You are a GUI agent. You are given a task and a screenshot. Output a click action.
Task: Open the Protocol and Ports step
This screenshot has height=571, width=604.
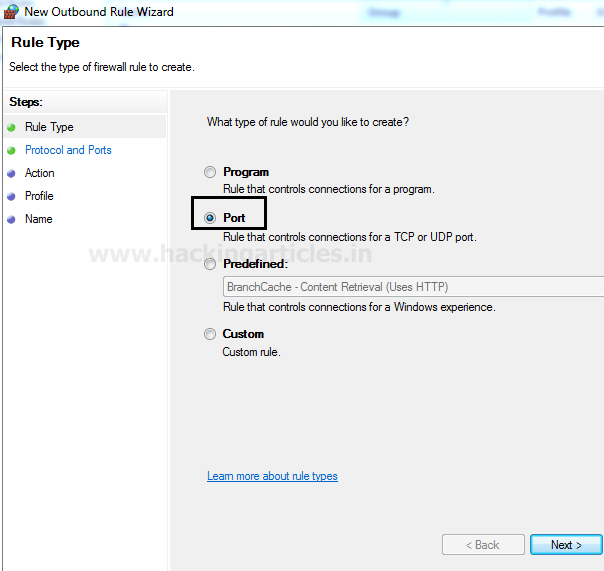[x=68, y=150]
